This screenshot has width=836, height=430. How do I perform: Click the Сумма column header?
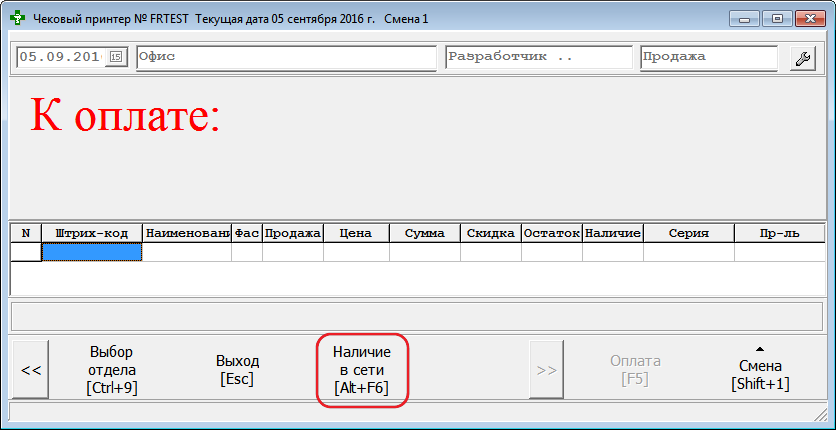[x=425, y=233]
